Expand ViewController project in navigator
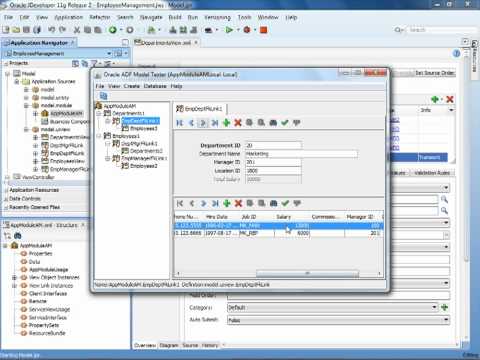This screenshot has width=480, height=360. coord(8,177)
